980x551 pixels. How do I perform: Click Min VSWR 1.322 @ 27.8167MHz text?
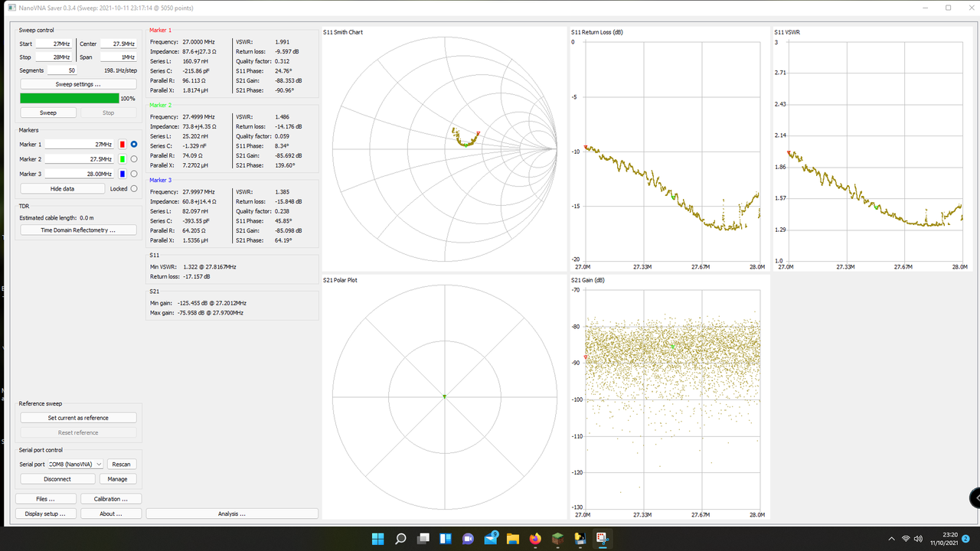pyautogui.click(x=193, y=266)
